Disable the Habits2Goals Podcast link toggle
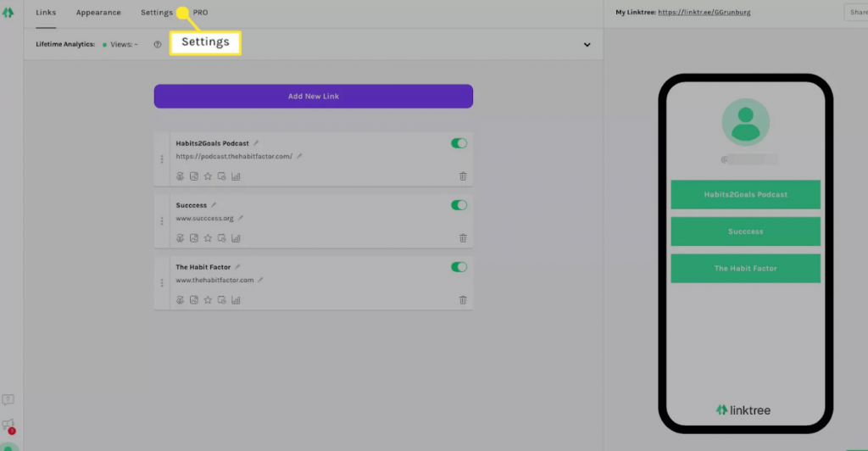The width and height of the screenshot is (868, 451). (459, 143)
